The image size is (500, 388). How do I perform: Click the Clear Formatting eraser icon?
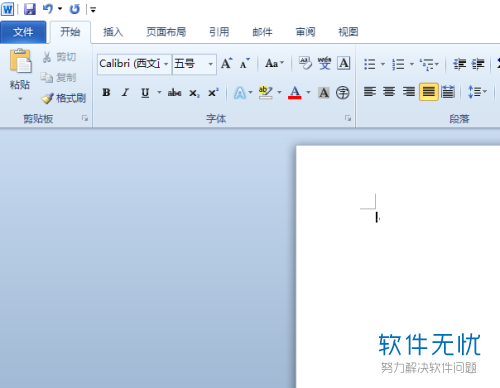pos(305,63)
